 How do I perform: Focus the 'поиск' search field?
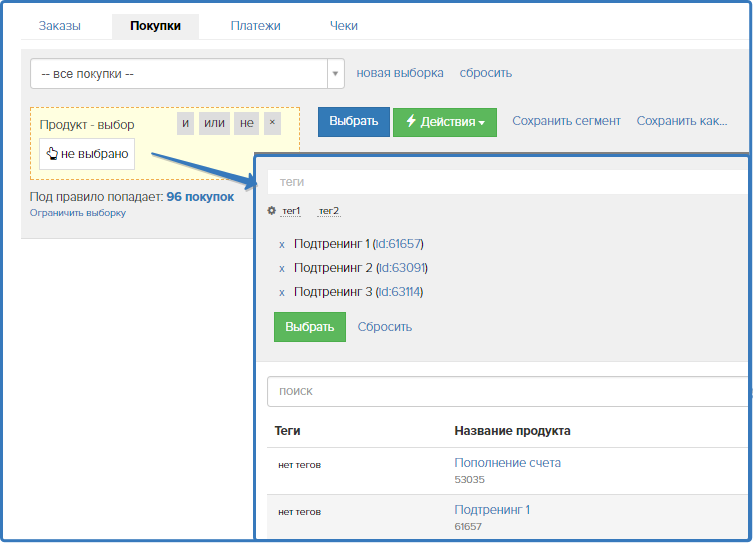click(x=508, y=391)
